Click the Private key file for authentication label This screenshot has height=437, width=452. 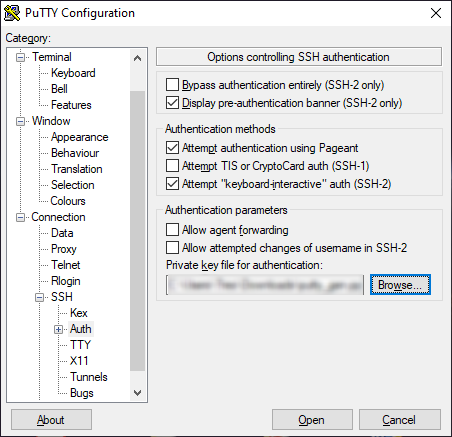(x=244, y=265)
